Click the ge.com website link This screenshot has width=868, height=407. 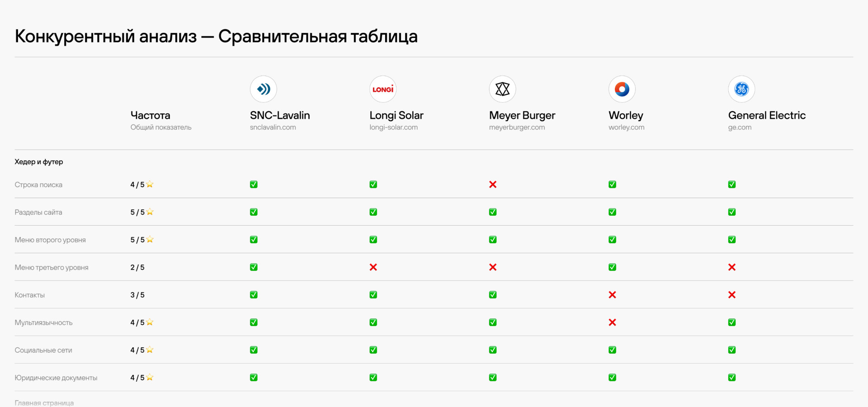740,128
